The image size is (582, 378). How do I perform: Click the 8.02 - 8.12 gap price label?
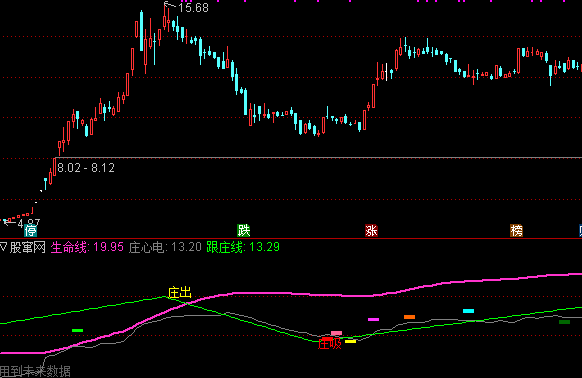pyautogui.click(x=86, y=168)
